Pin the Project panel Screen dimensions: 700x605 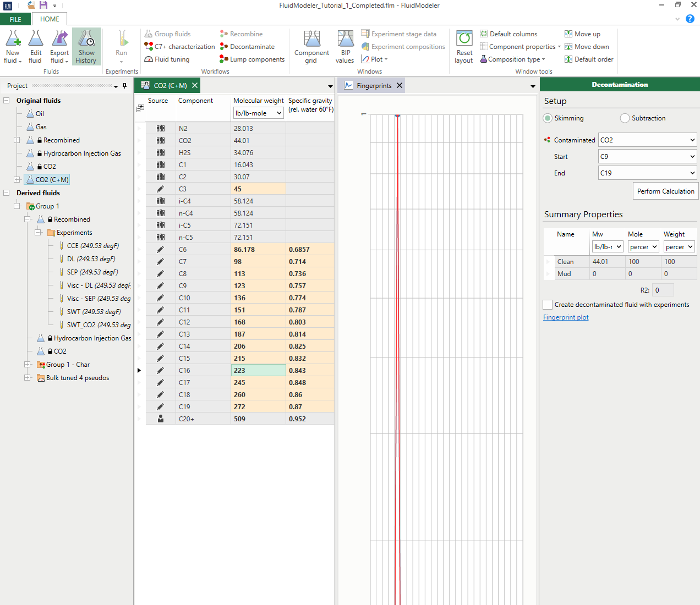coord(125,86)
